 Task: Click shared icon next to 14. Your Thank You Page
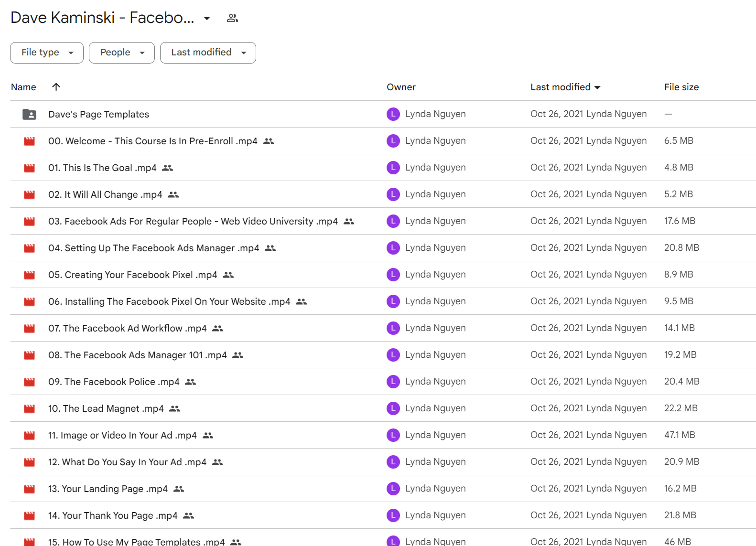pos(189,515)
